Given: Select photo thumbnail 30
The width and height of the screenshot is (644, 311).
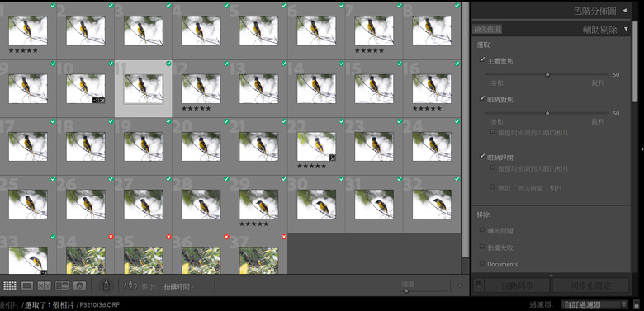Looking at the screenshot, I should 316,205.
